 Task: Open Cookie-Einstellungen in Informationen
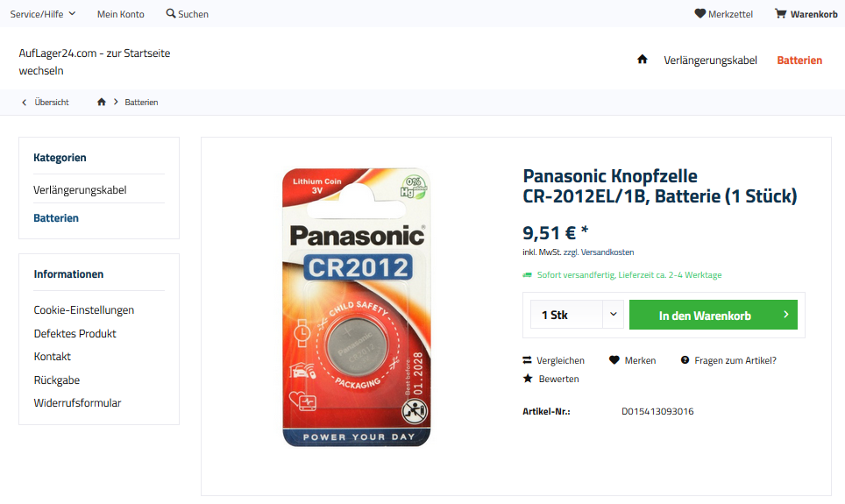[x=84, y=310]
